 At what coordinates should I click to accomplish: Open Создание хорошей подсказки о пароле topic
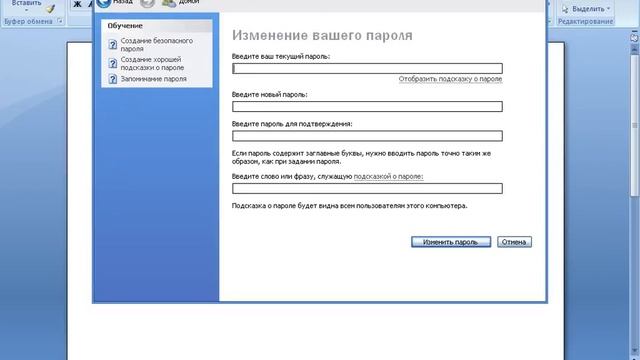(152, 63)
